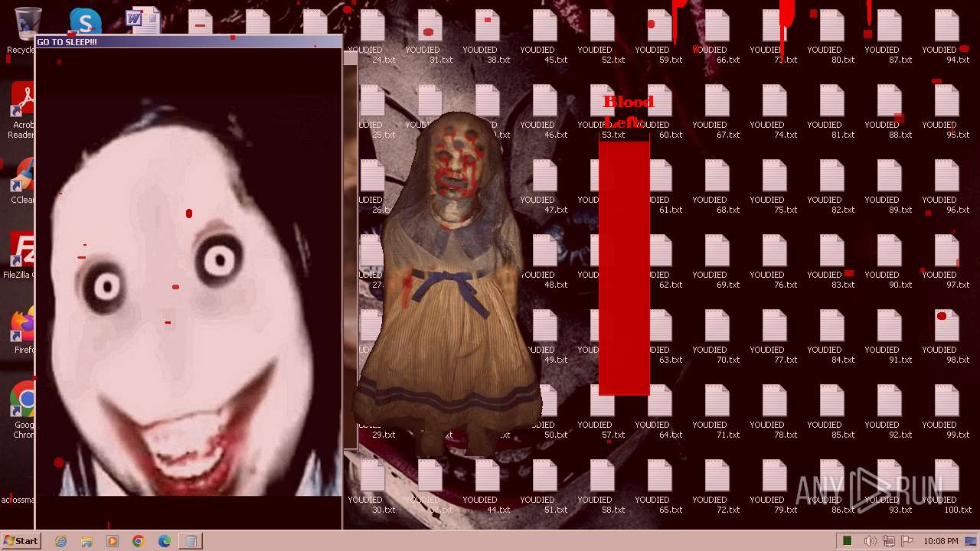Select the YOUDIED 67.txt file
Screen dimensions: 980x551
pos(717,112)
